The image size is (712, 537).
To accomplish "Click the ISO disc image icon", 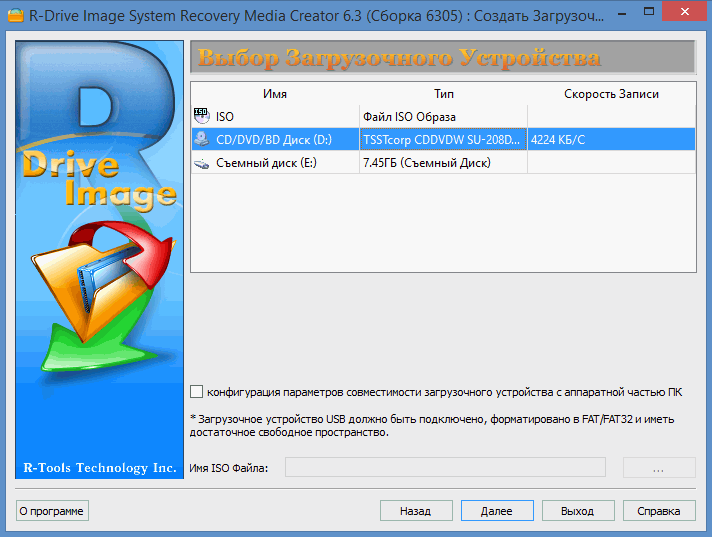I will click(202, 116).
